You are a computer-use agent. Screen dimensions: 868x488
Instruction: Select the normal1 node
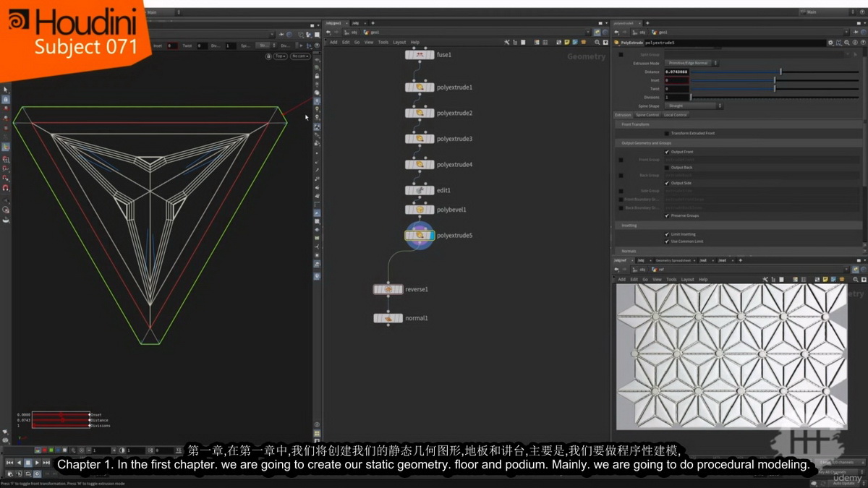(388, 318)
